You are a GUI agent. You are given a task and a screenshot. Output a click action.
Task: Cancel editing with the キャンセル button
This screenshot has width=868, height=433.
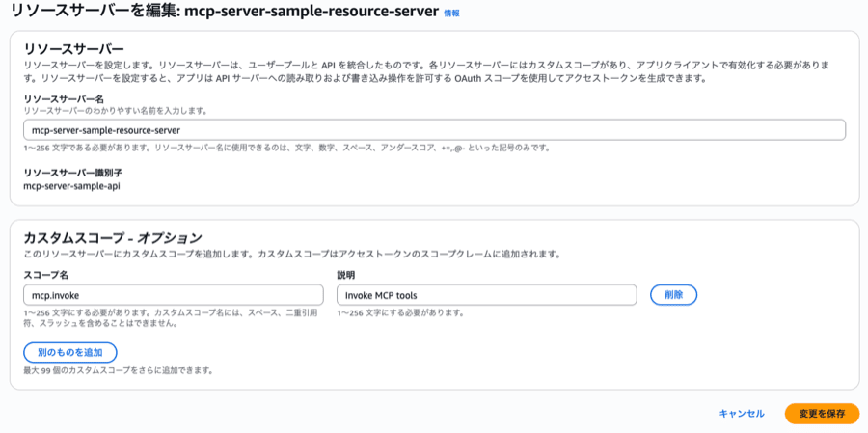tap(741, 414)
